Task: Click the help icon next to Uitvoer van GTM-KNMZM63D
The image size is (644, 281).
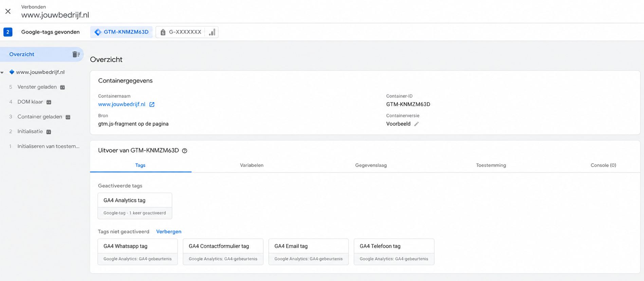Action: pyautogui.click(x=185, y=151)
